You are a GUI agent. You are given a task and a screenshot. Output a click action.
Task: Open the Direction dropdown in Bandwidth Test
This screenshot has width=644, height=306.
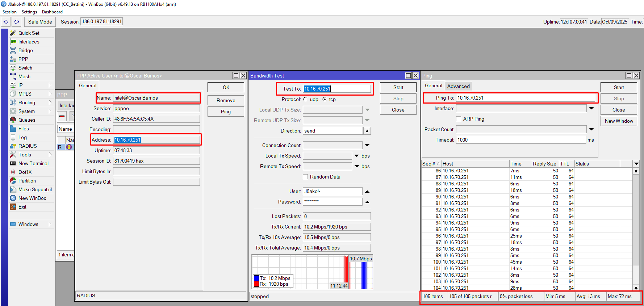(367, 131)
